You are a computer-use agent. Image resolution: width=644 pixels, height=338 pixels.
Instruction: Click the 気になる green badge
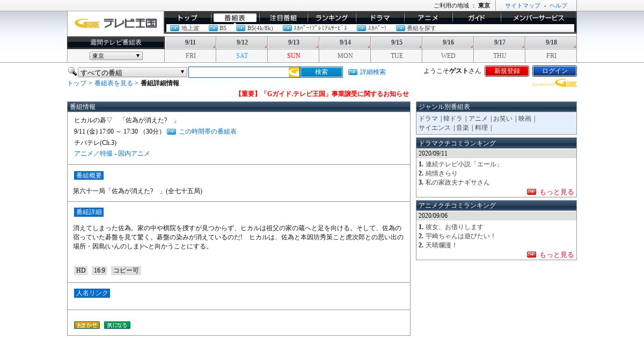point(117,325)
